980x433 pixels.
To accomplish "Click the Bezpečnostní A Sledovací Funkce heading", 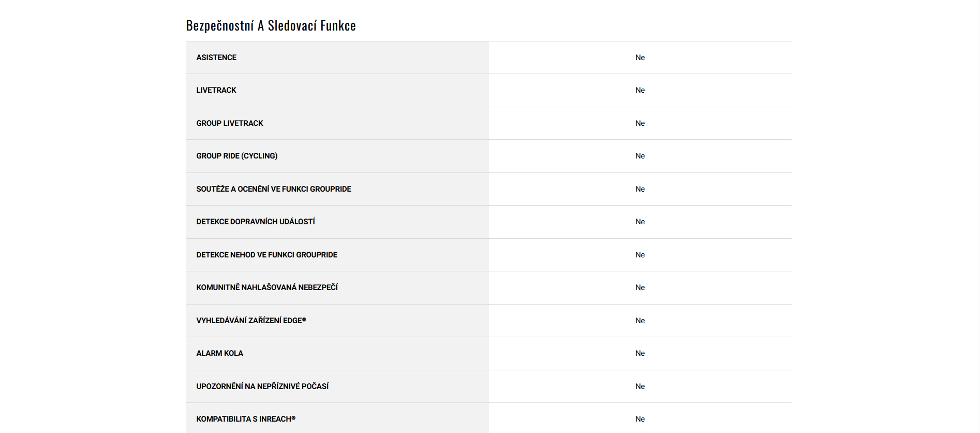I will tap(271, 26).
